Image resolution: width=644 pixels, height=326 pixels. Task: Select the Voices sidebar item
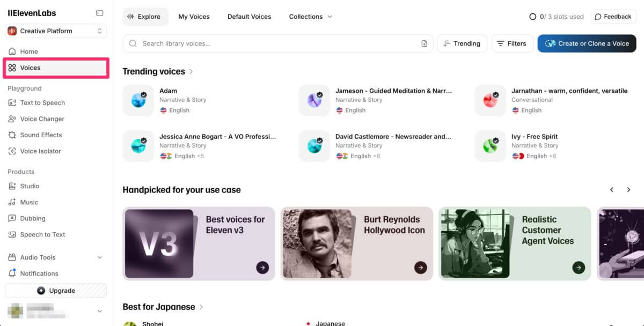tap(56, 68)
